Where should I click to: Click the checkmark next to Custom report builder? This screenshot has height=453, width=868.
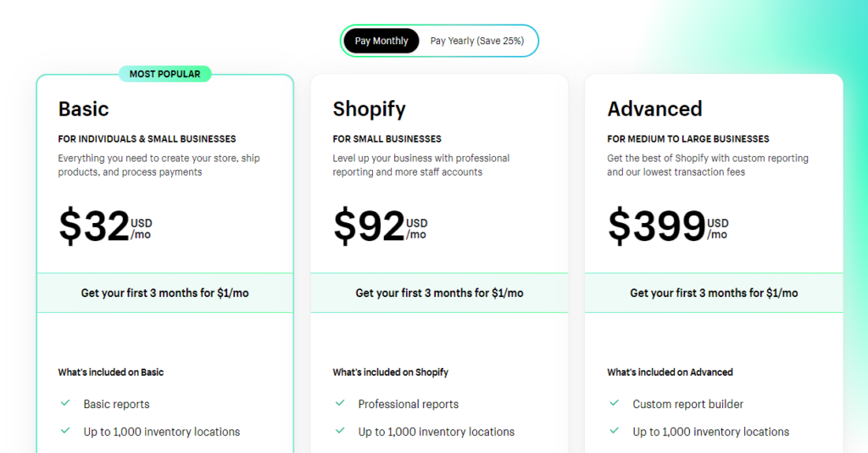pos(615,403)
